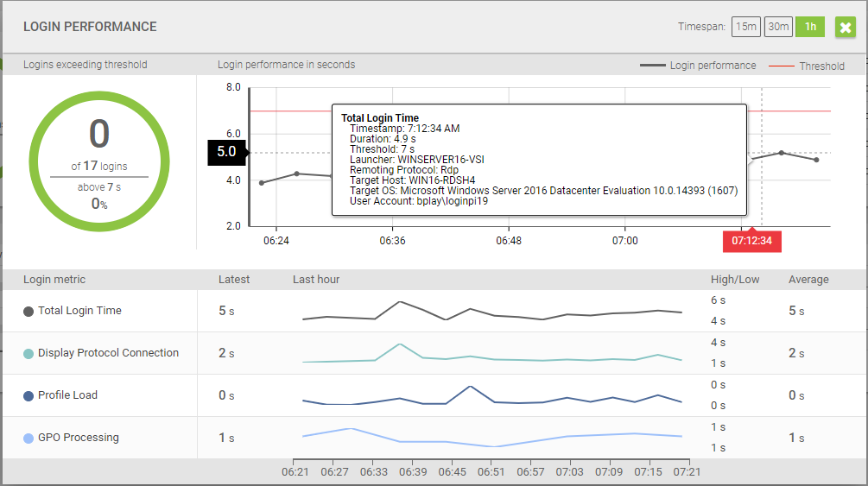
Task: Click the red 07:12:34 time marker
Action: pos(751,241)
